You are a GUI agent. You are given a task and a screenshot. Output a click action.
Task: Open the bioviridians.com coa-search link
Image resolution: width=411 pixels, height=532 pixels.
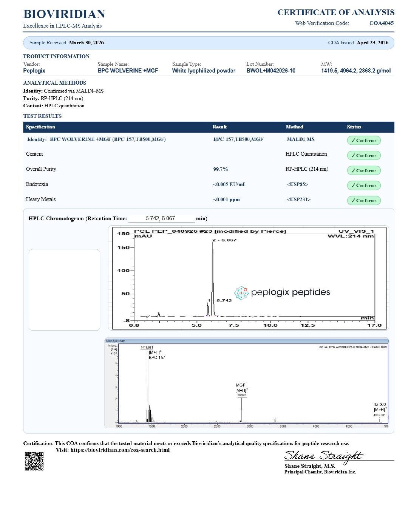pyautogui.click(x=120, y=450)
